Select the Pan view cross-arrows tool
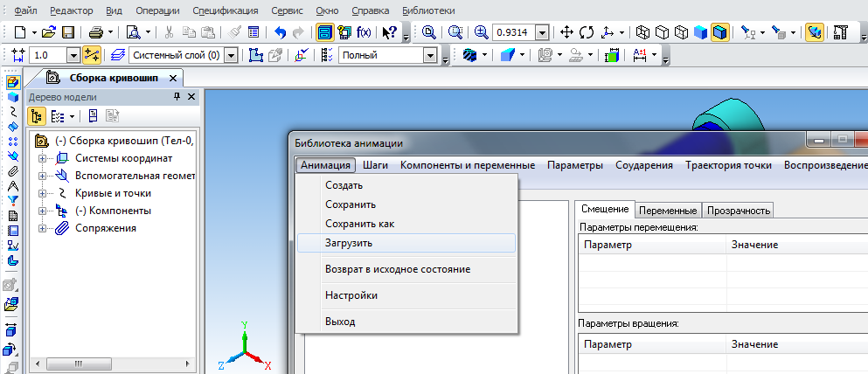 pos(566,32)
